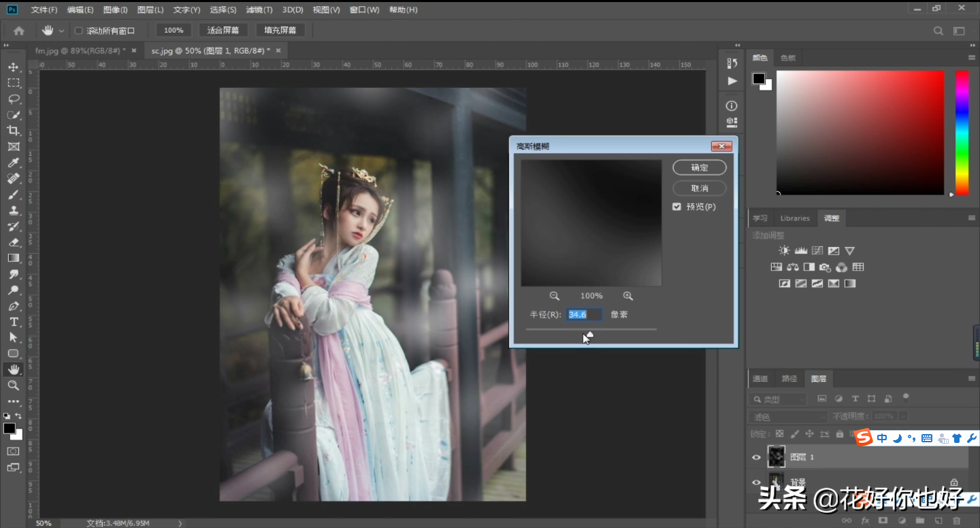
Task: Select the Zoom tool in toolbar
Action: 13,385
